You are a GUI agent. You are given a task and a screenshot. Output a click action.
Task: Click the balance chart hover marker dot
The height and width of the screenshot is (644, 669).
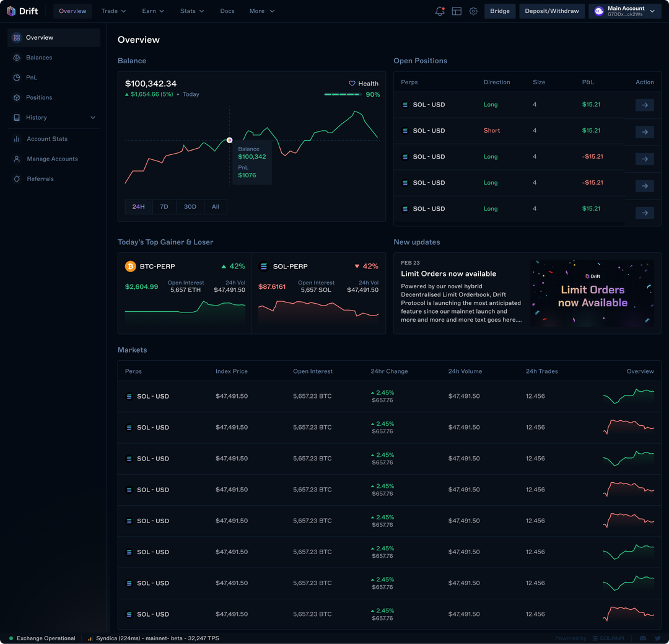pyautogui.click(x=230, y=140)
